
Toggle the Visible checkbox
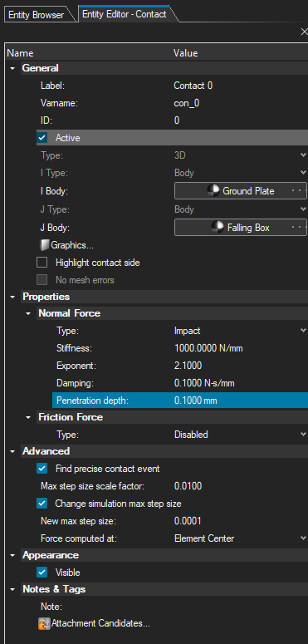coord(42,573)
